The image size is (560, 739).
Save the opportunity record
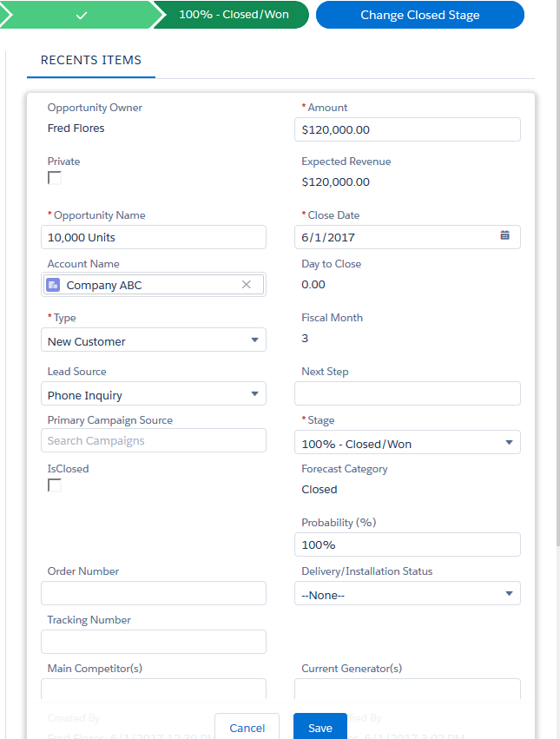[x=320, y=728]
